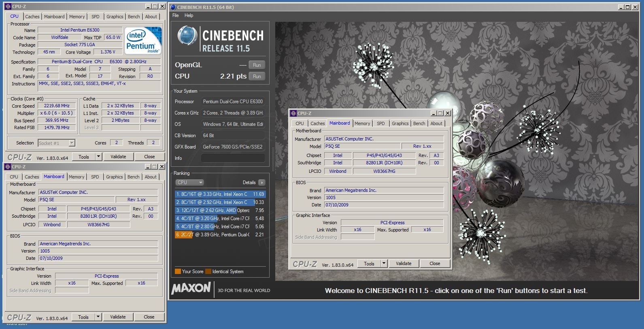Click Close button in bottom-left CPU-Z window
This screenshot has width=644, height=329.
click(x=149, y=317)
